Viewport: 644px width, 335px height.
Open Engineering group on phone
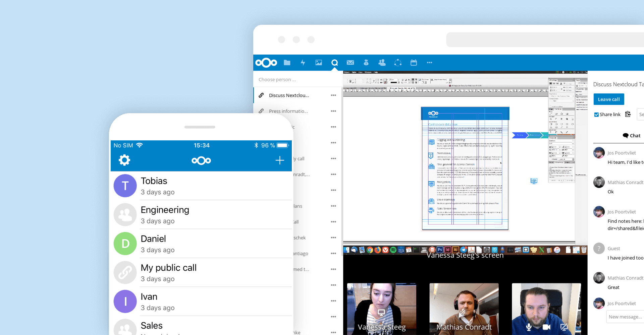coord(201,215)
